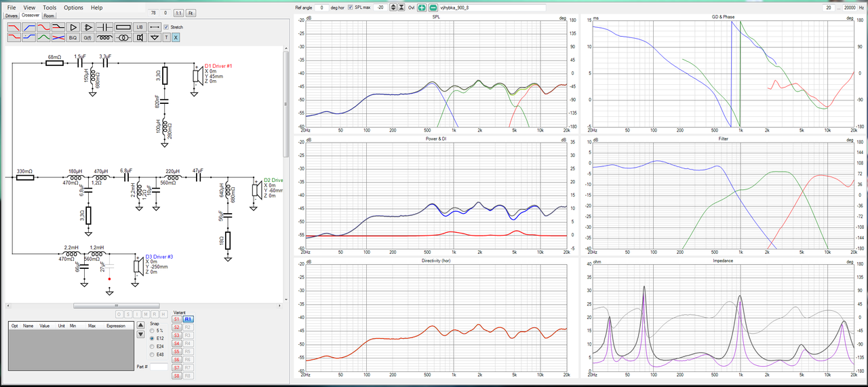Select the E12 snap option
The width and height of the screenshot is (868, 387).
coord(152,338)
